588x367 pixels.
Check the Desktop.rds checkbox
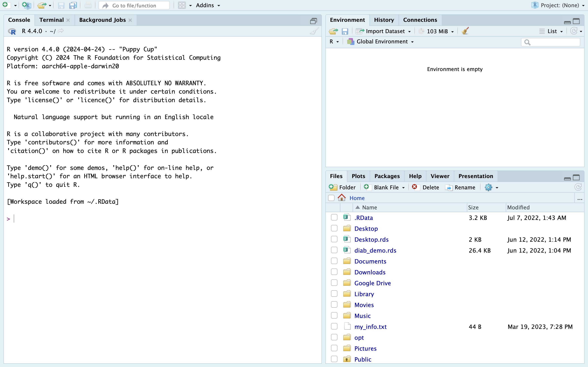(334, 239)
